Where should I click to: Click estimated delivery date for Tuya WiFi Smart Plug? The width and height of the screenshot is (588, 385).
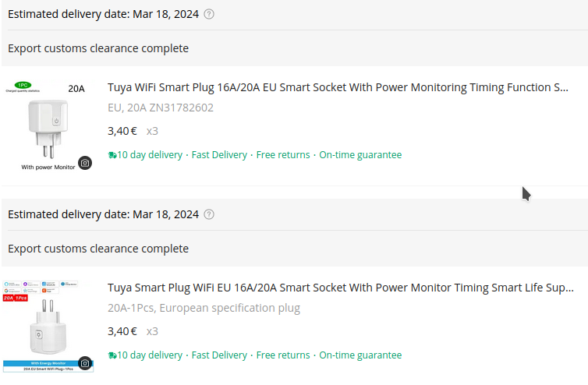point(103,14)
